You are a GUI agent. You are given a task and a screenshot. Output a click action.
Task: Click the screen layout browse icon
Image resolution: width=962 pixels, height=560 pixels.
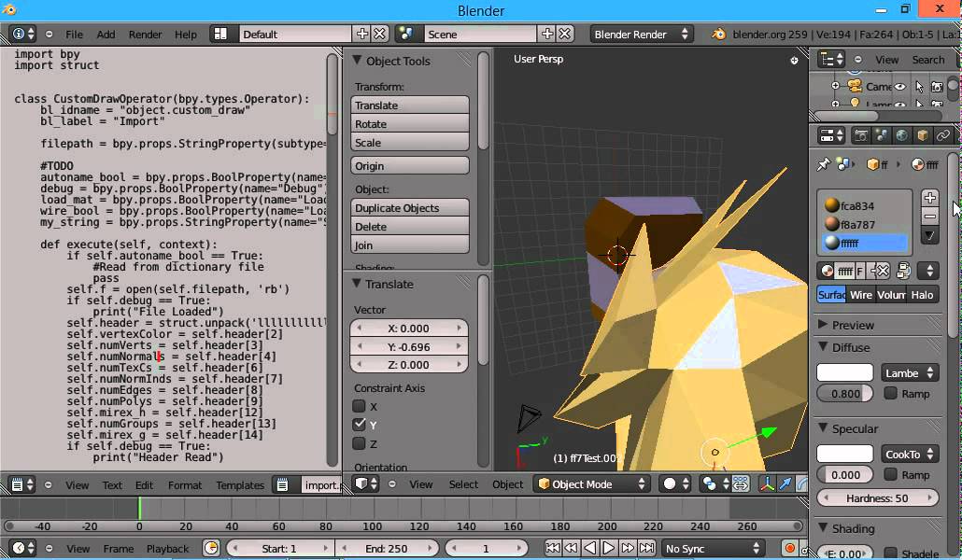point(220,35)
